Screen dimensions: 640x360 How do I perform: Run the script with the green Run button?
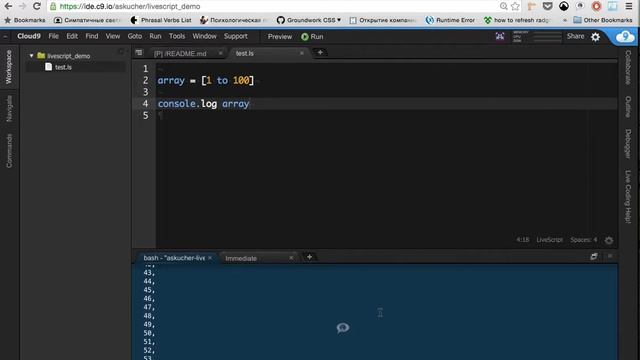pos(312,37)
